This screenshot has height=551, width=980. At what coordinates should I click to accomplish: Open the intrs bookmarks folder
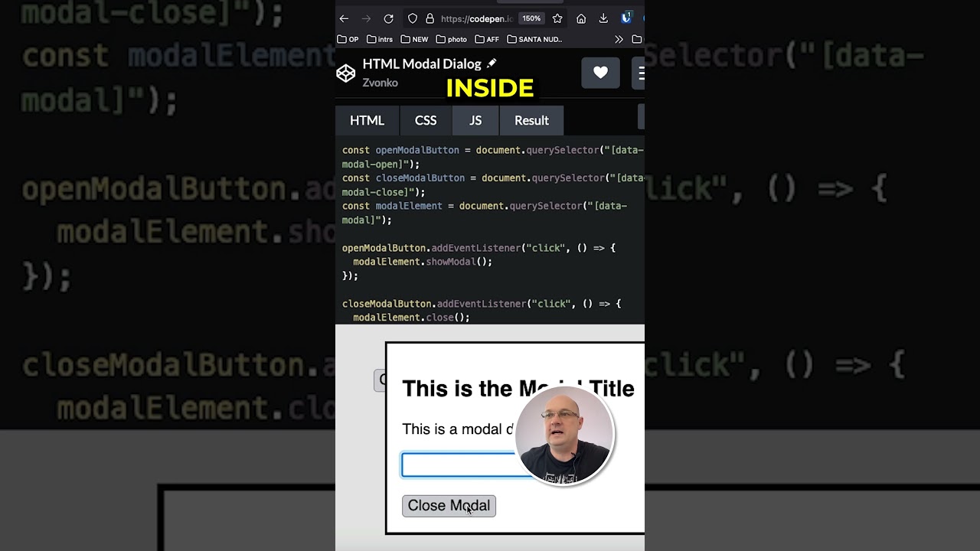[x=380, y=39]
